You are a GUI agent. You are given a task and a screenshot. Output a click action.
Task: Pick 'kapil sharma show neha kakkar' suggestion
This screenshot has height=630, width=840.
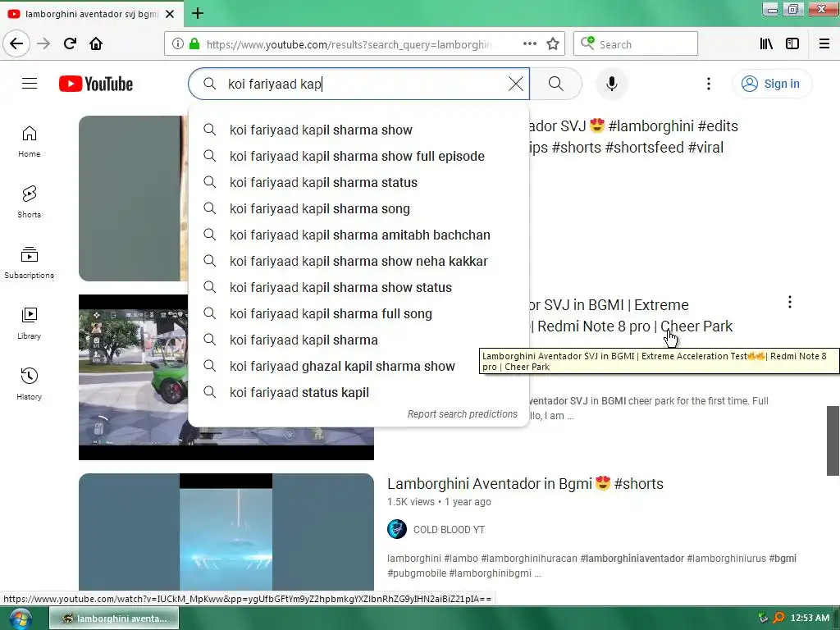pos(359,261)
